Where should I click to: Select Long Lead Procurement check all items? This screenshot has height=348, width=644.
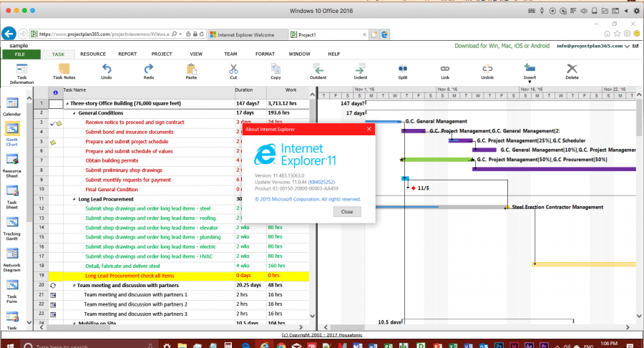pos(130,276)
